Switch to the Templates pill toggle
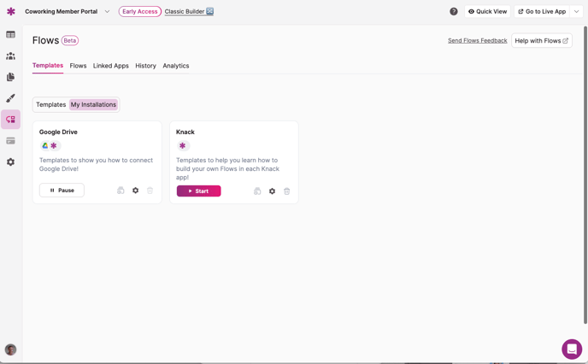Viewport: 588px width, 364px height. (x=51, y=104)
